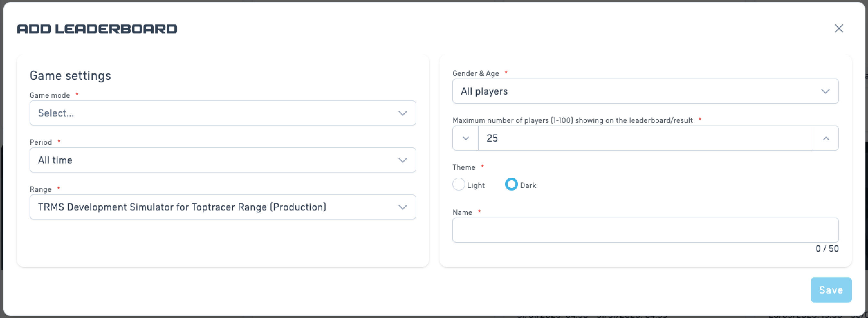The width and height of the screenshot is (868, 318).
Task: Save the new leaderboard
Action: 831,290
